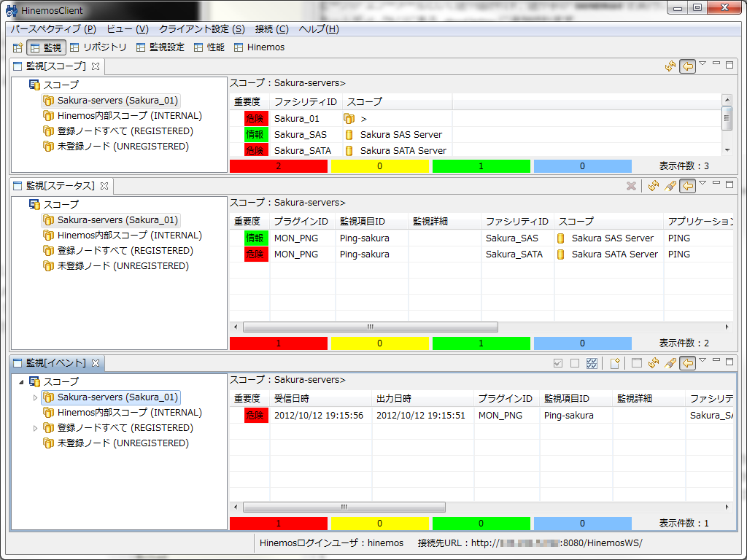Click the empty box icon in 監視[イベント] toolbar
Screen dimensions: 747x560
pos(575,363)
